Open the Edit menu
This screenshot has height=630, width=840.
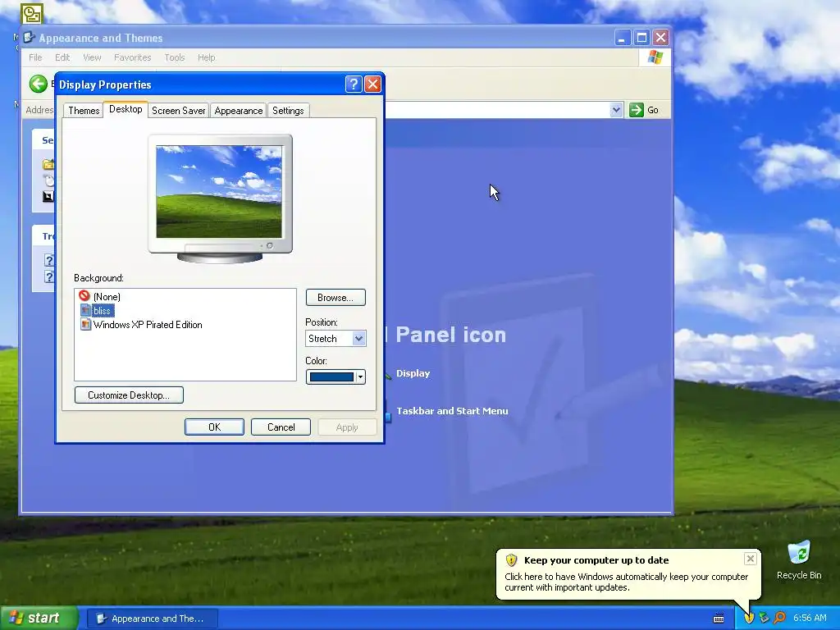click(62, 57)
